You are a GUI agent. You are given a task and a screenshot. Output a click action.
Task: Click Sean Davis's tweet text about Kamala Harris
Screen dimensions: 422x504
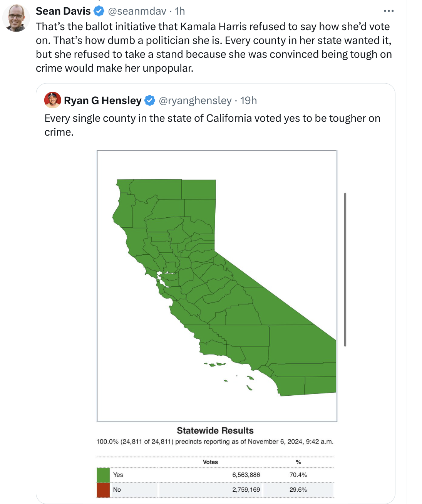pyautogui.click(x=214, y=47)
